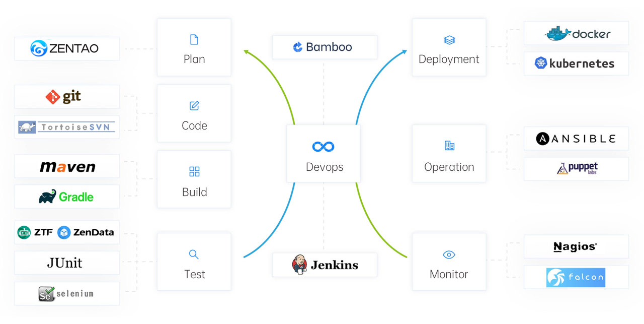The image size is (644, 324).
Task: Click the Code pencil edit icon
Action: click(194, 106)
